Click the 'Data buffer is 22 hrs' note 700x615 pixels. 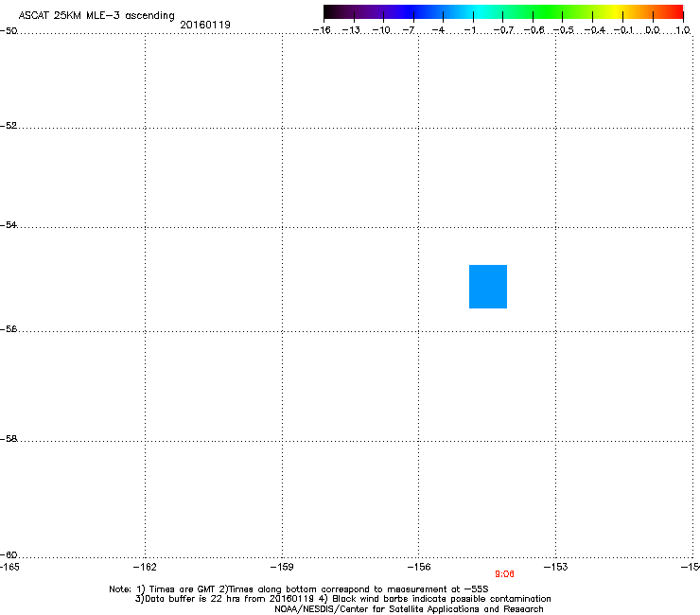(x=342, y=599)
